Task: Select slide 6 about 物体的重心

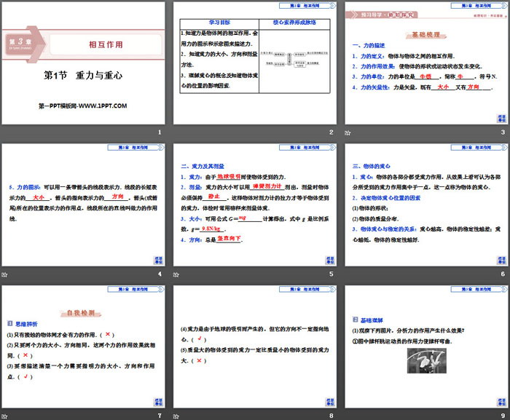Action: pyautogui.click(x=425, y=204)
